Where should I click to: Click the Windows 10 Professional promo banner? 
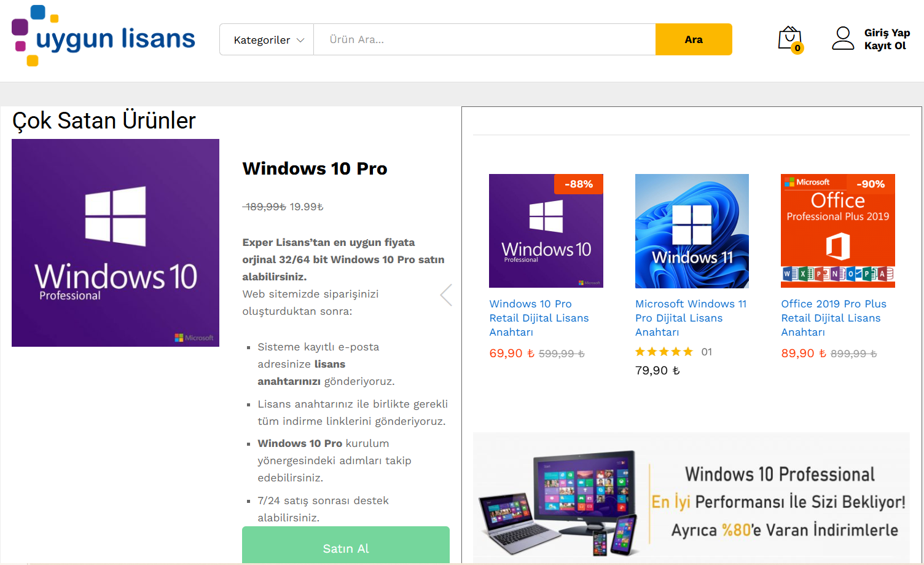click(691, 498)
